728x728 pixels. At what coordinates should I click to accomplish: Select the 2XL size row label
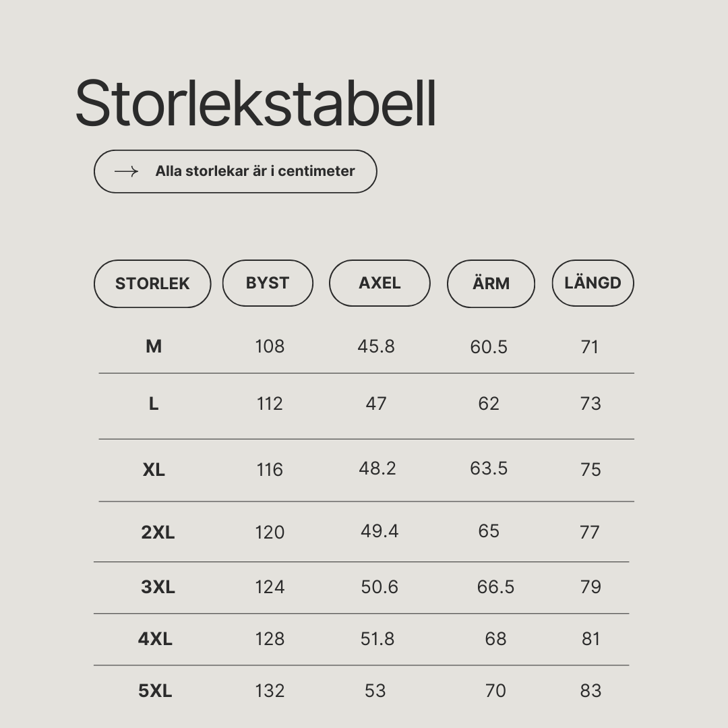158,532
